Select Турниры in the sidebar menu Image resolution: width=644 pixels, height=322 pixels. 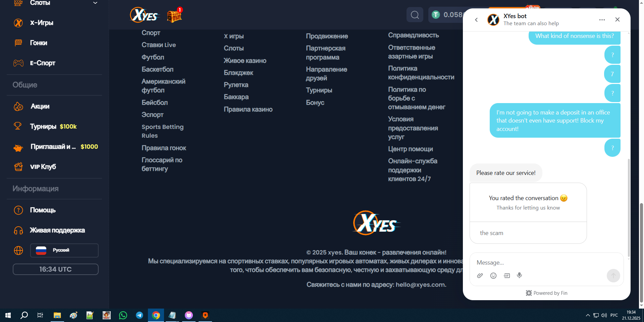[x=43, y=127]
